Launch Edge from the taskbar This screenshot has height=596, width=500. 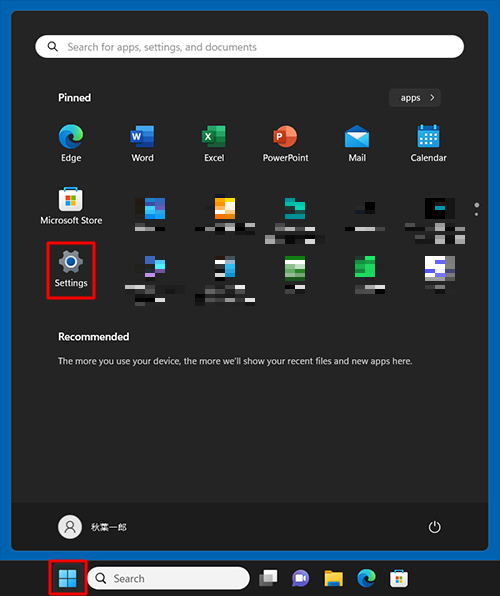[x=366, y=578]
